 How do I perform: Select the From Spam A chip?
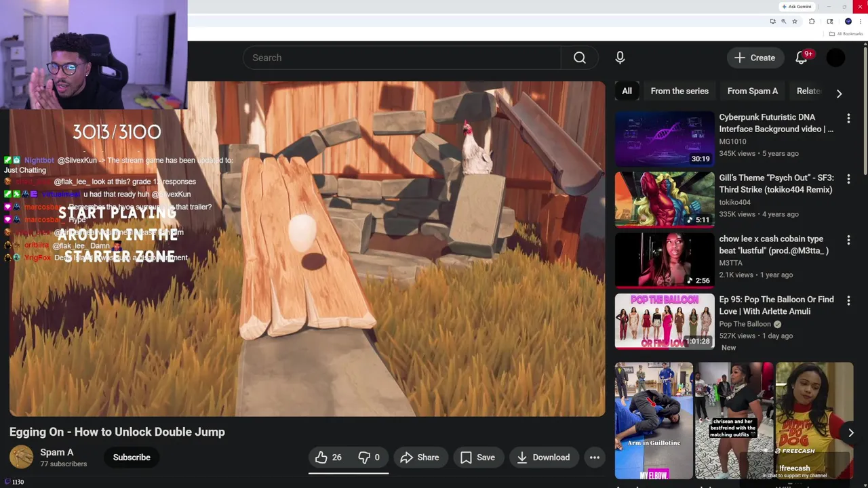753,91
